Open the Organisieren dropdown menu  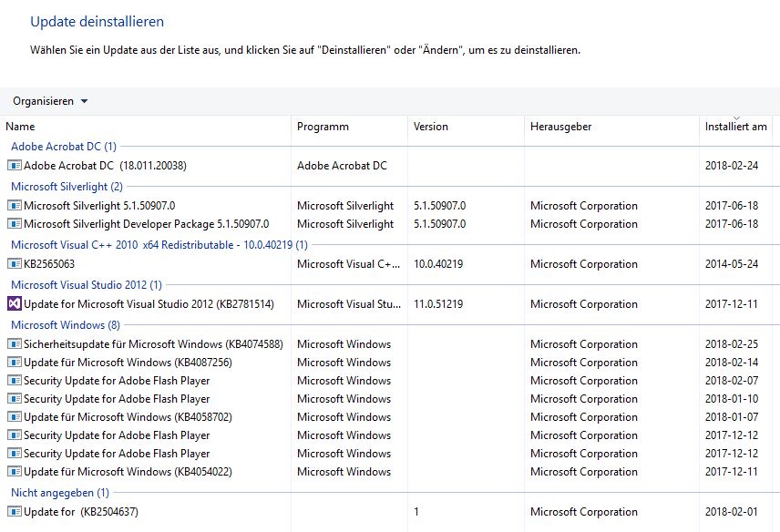click(50, 101)
